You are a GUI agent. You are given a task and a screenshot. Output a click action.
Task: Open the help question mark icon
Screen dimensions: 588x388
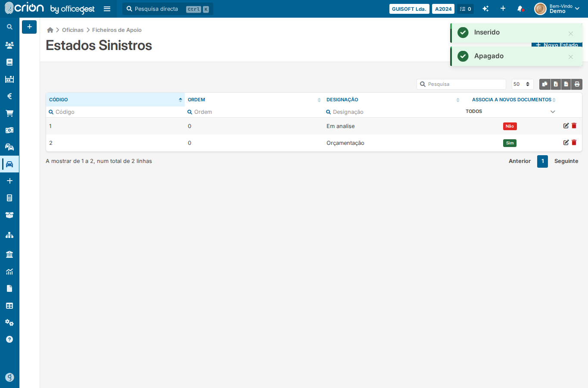9,339
